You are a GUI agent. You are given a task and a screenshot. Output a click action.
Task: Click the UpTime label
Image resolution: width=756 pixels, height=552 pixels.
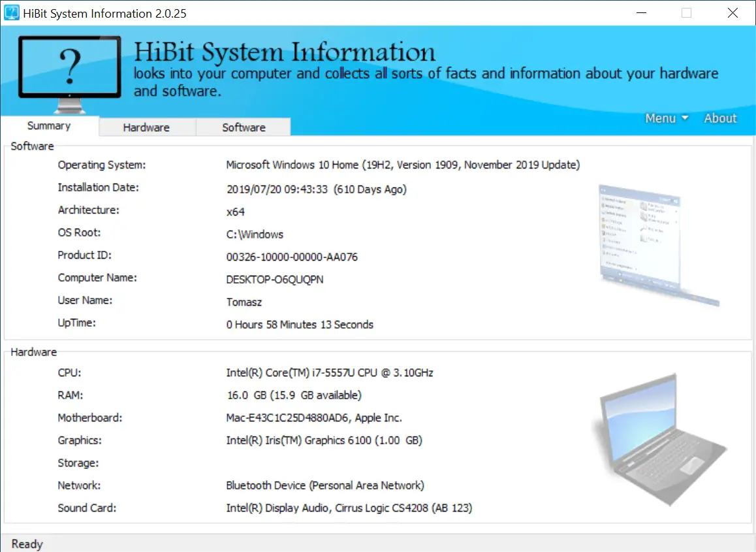[76, 323]
